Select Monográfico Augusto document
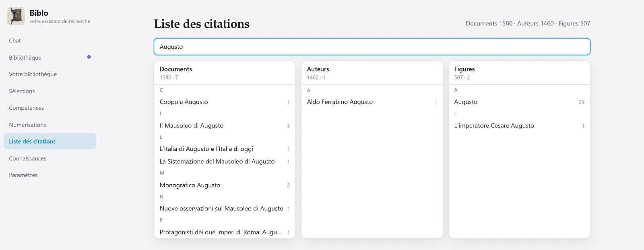The image size is (644, 250). click(225, 185)
